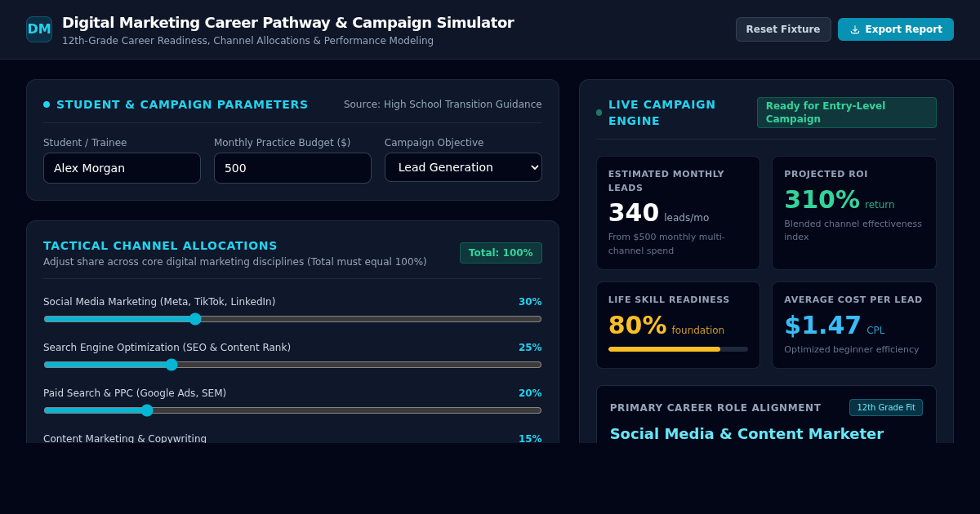The width and height of the screenshot is (980, 514).
Task: Adjust the Social Media Marketing slider
Action: [x=292, y=319]
